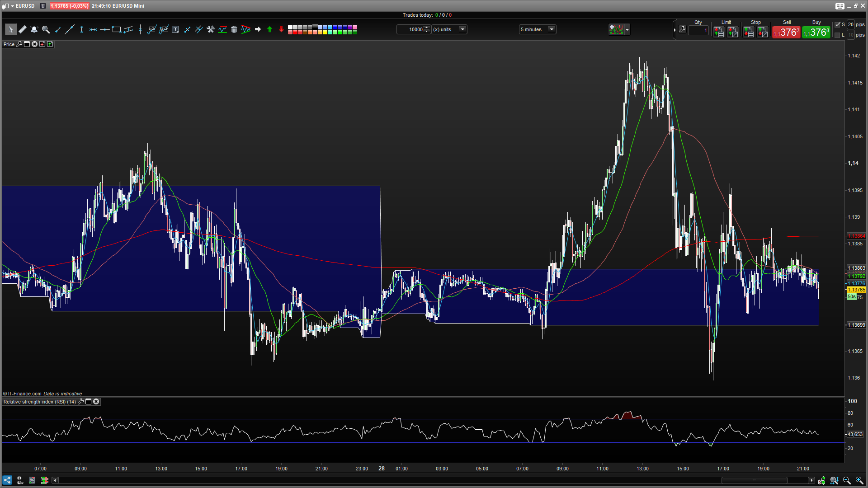Enable the L limit pips checkbox
This screenshot has width=868, height=488.
click(x=837, y=35)
